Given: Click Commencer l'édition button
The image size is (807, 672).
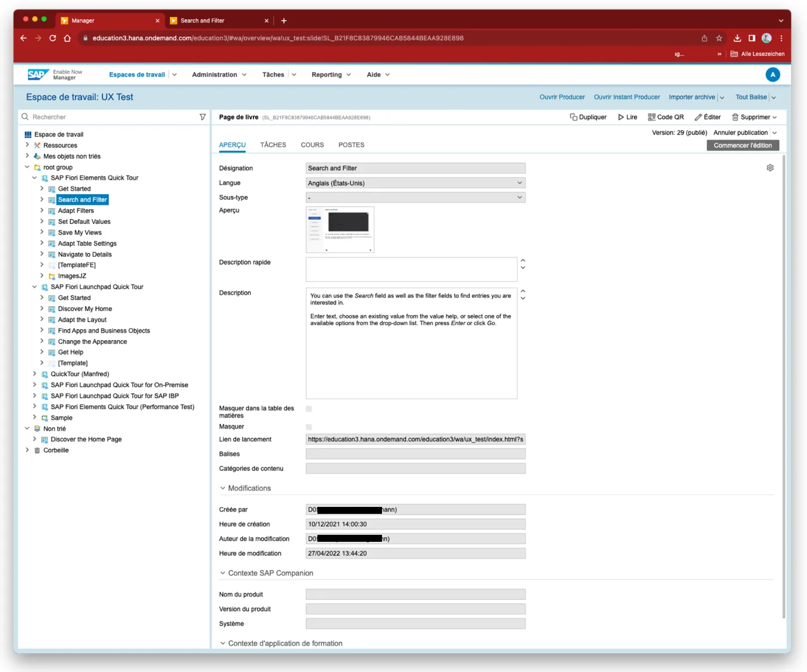Looking at the screenshot, I should tap(742, 145).
